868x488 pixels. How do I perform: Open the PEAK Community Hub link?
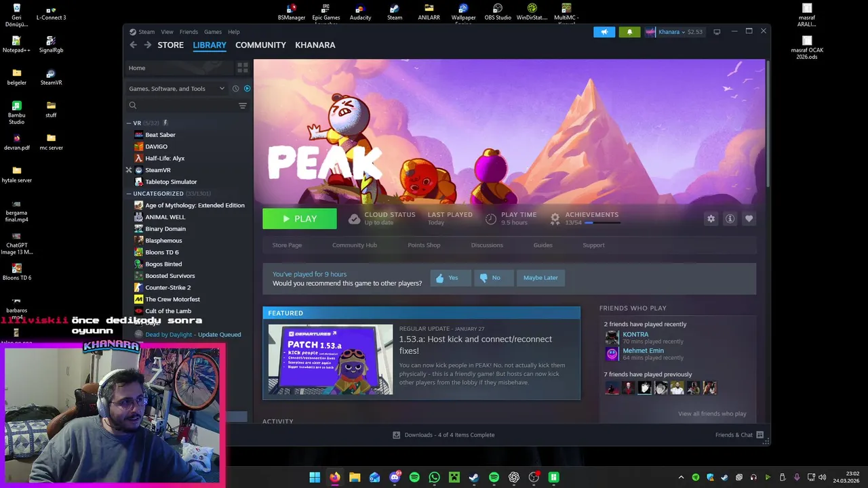coord(355,245)
